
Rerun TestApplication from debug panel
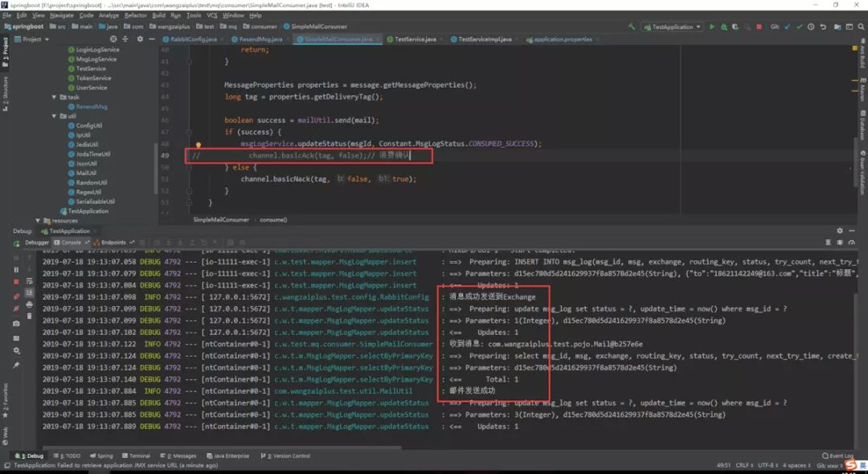(16, 243)
